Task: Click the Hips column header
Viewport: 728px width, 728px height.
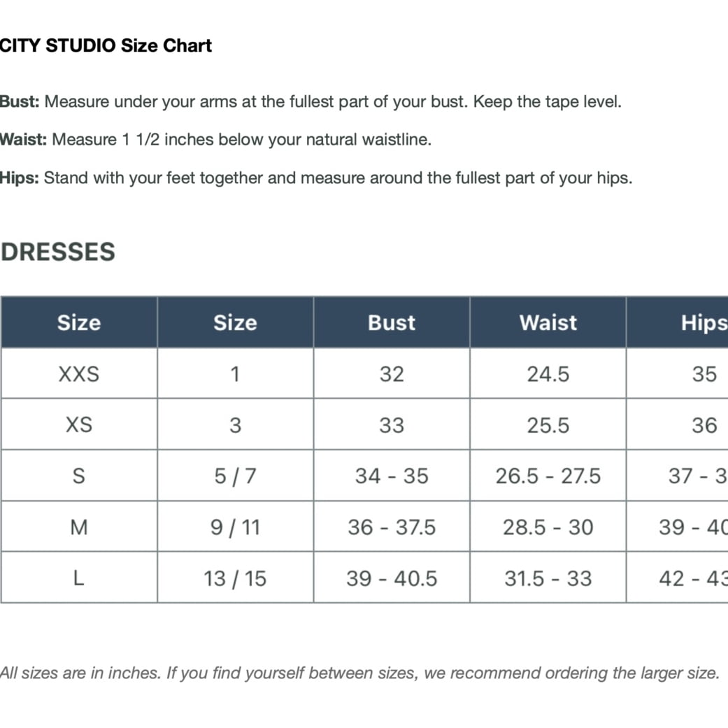Action: click(678, 322)
